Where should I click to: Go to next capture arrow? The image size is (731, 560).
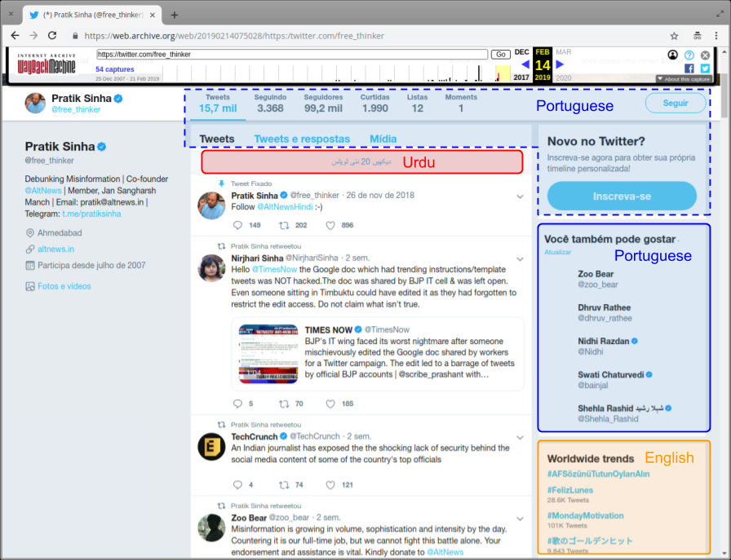tap(560, 64)
